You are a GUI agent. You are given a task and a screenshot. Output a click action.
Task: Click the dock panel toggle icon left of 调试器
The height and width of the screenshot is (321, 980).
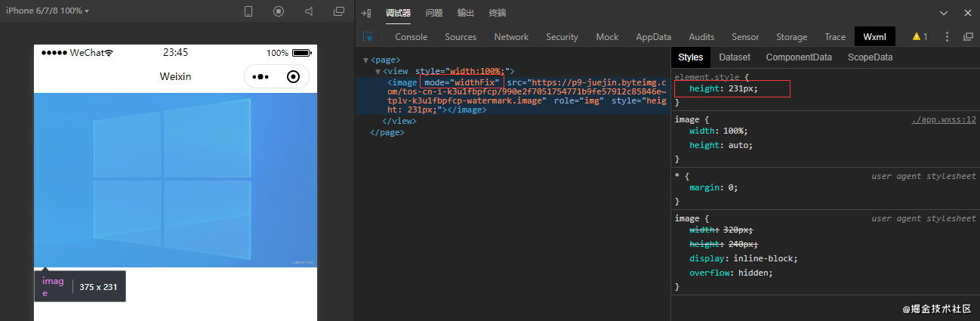(x=366, y=13)
